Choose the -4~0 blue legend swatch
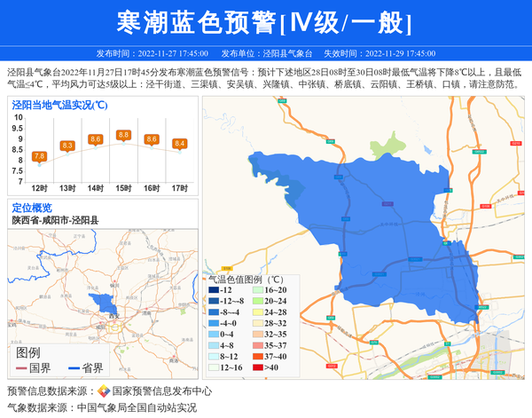Screen dimensions: 532x418 (214, 324)
